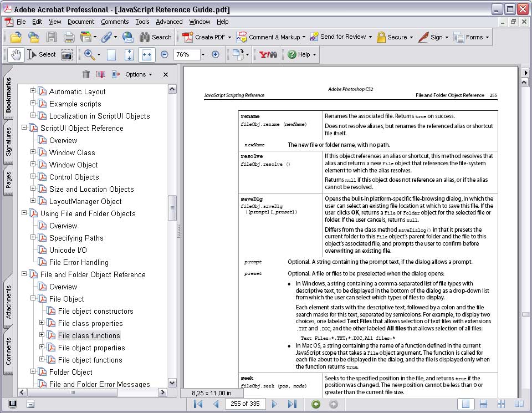Switch to Facing pages layout
The image size is (532, 413).
click(x=519, y=404)
